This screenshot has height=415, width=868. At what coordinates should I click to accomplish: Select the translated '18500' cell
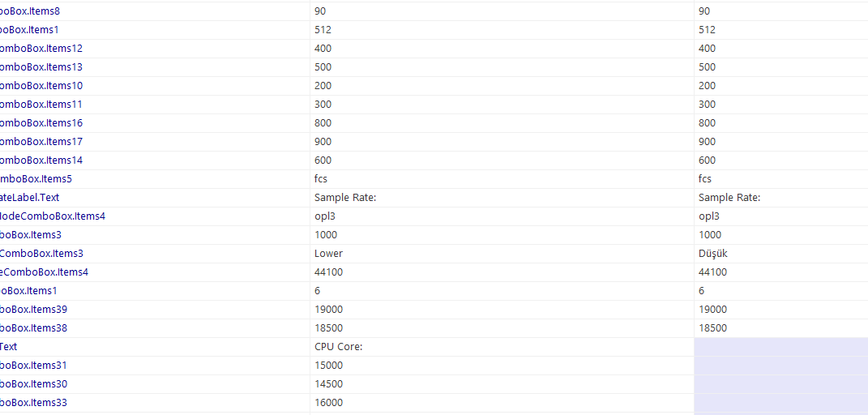click(x=781, y=328)
